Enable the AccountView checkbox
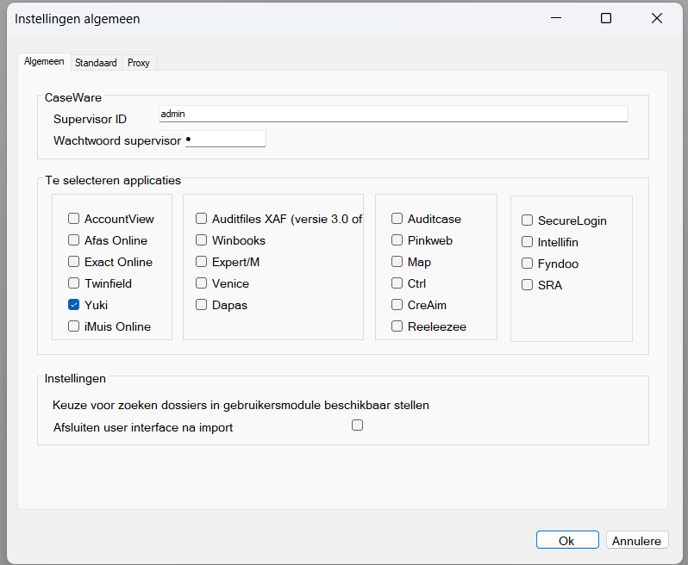Viewport: 688px width, 565px height. 74,218
